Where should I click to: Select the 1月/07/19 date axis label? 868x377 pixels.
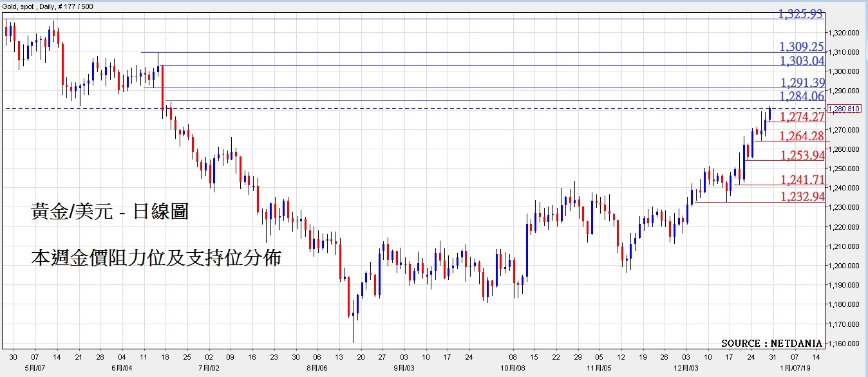coord(796,369)
